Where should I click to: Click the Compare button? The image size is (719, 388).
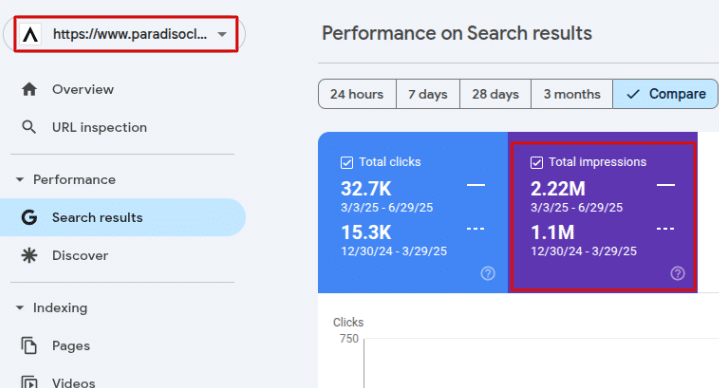click(x=665, y=94)
